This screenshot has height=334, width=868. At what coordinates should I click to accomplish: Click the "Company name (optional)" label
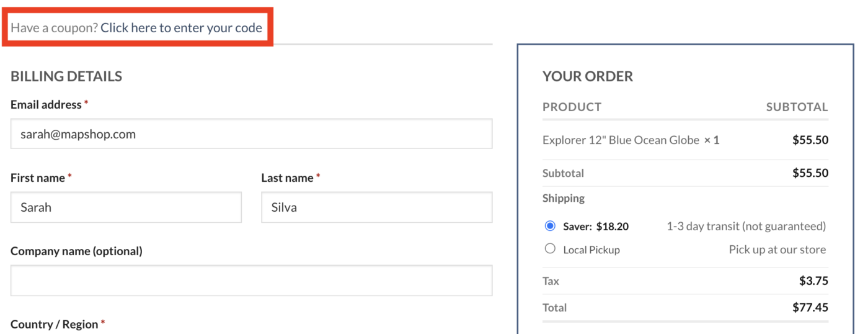(x=76, y=251)
